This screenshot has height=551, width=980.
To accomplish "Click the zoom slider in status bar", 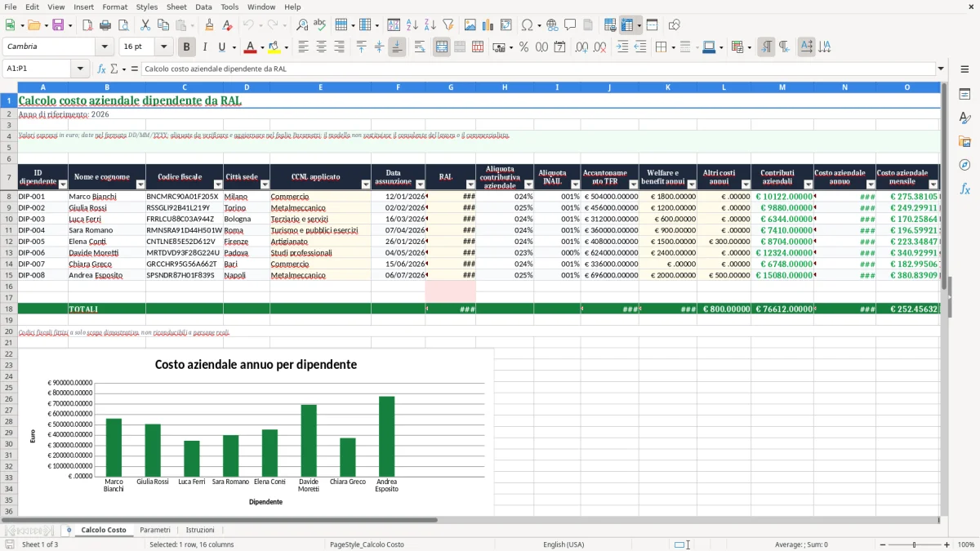I will (x=915, y=544).
